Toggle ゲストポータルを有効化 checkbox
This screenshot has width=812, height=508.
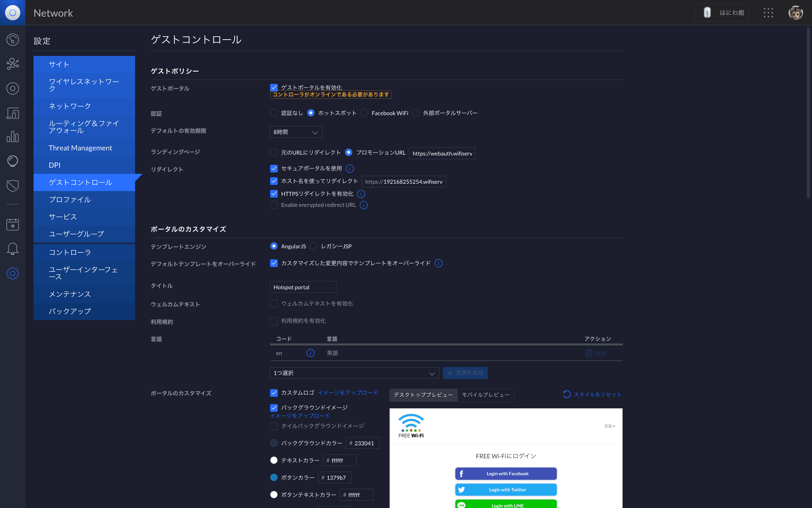pyautogui.click(x=274, y=87)
